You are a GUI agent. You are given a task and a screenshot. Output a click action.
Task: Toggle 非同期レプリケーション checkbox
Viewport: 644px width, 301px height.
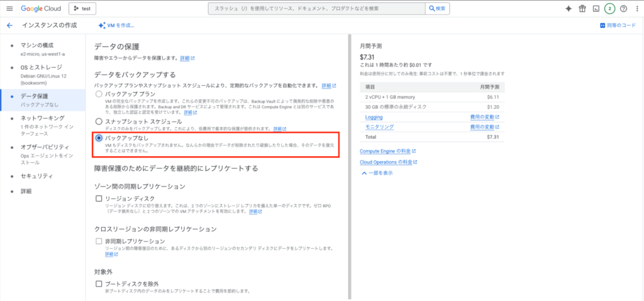(x=99, y=241)
